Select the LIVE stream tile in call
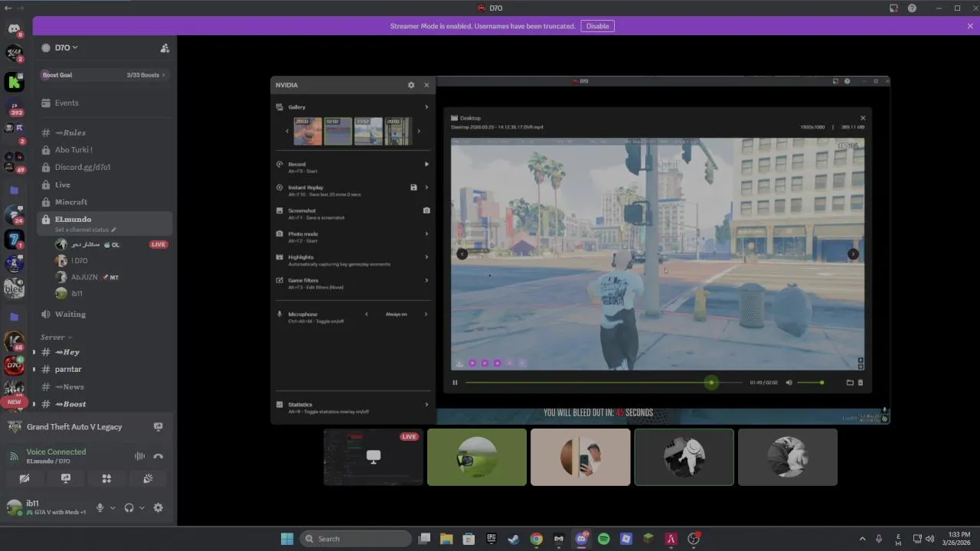980x551 pixels. click(x=374, y=457)
